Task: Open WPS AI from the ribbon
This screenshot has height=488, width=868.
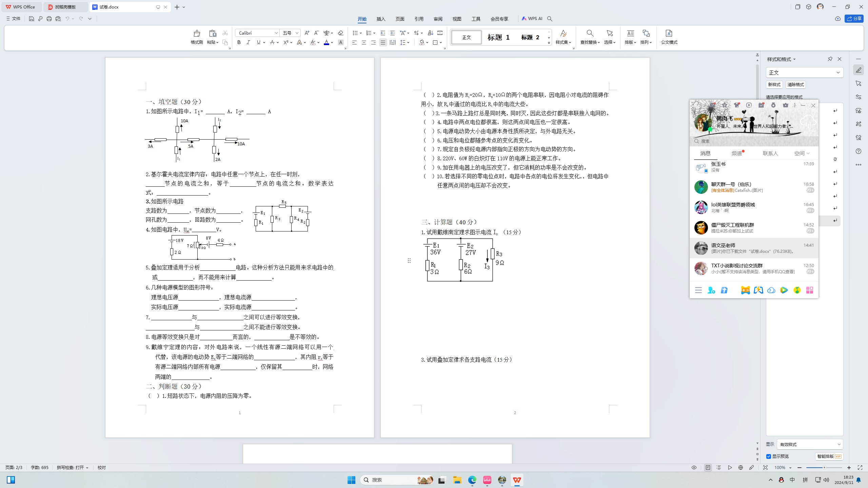Action: pyautogui.click(x=532, y=19)
